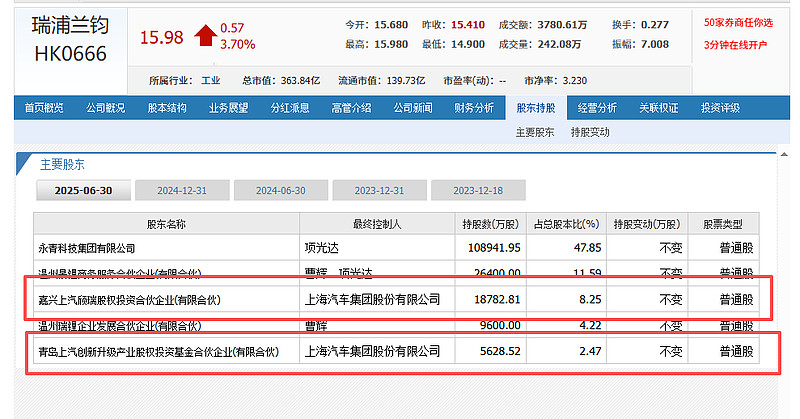Click percentage value 8.25
The image size is (800, 419).
pos(590,300)
